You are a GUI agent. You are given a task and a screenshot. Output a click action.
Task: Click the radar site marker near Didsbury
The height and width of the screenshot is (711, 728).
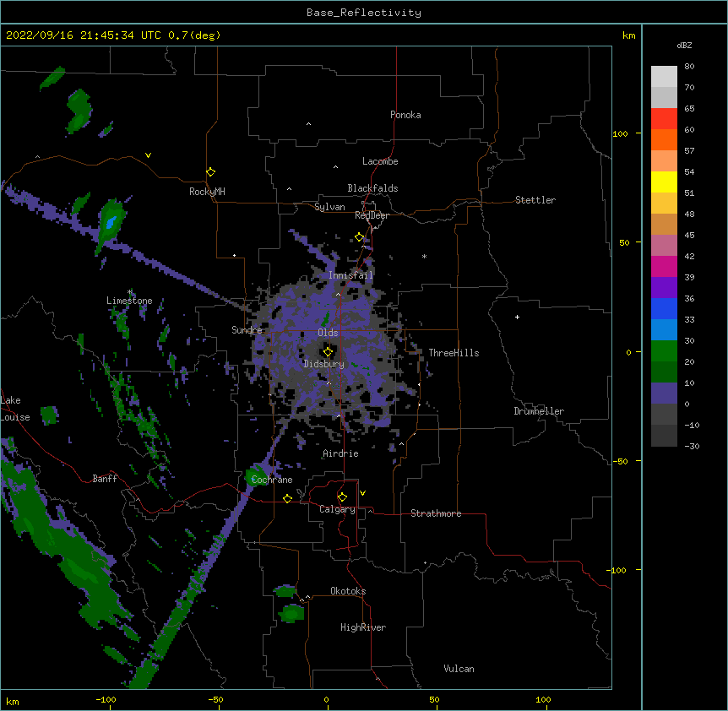[x=328, y=352]
